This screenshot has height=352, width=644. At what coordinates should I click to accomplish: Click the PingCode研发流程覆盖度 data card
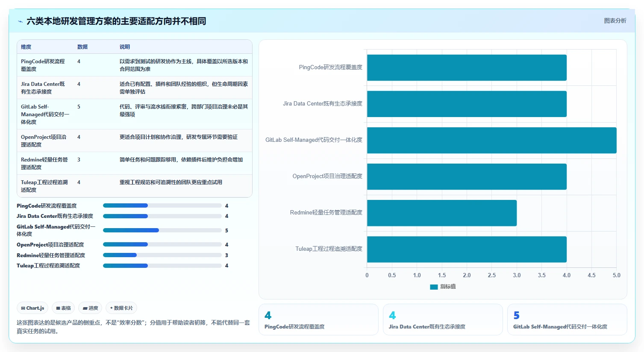pos(318,320)
